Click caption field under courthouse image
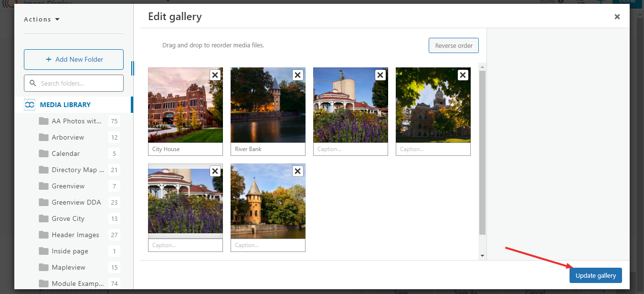The height and width of the screenshot is (294, 644). coord(433,149)
